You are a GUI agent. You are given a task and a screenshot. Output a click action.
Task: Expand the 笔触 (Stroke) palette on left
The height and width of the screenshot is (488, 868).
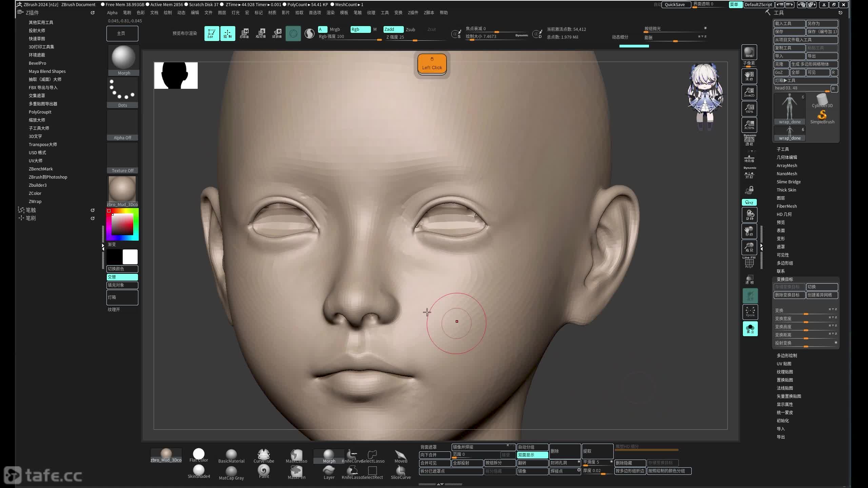[x=31, y=210]
